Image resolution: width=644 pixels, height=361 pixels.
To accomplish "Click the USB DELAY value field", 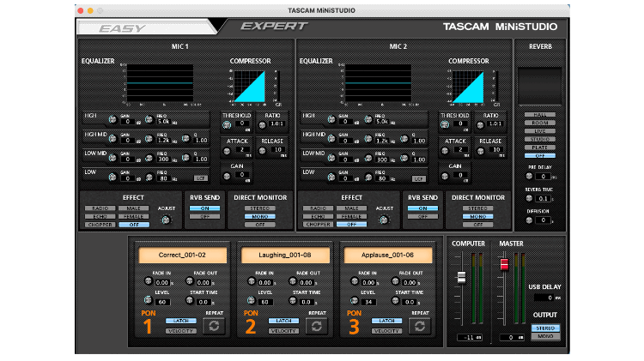I will [544, 298].
